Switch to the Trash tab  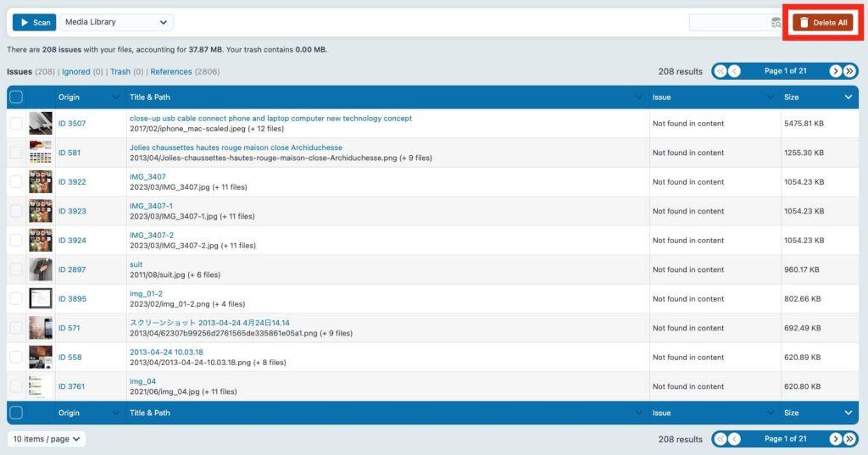tap(120, 72)
